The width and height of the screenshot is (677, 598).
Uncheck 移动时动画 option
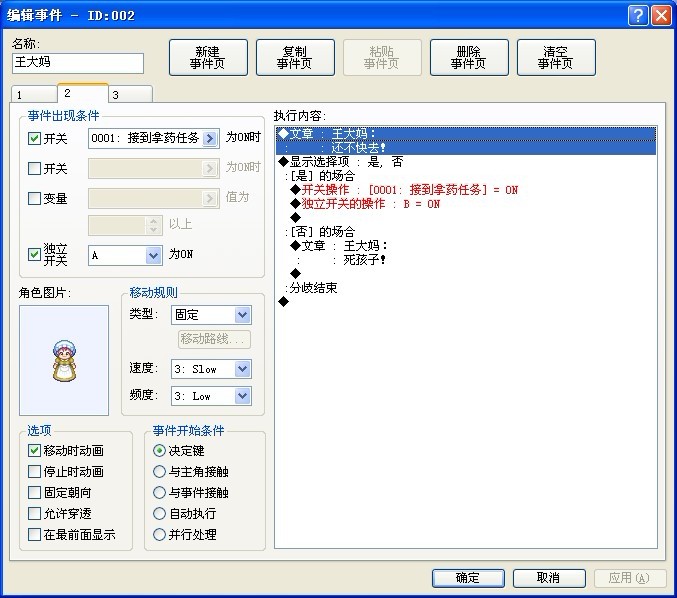tap(34, 450)
